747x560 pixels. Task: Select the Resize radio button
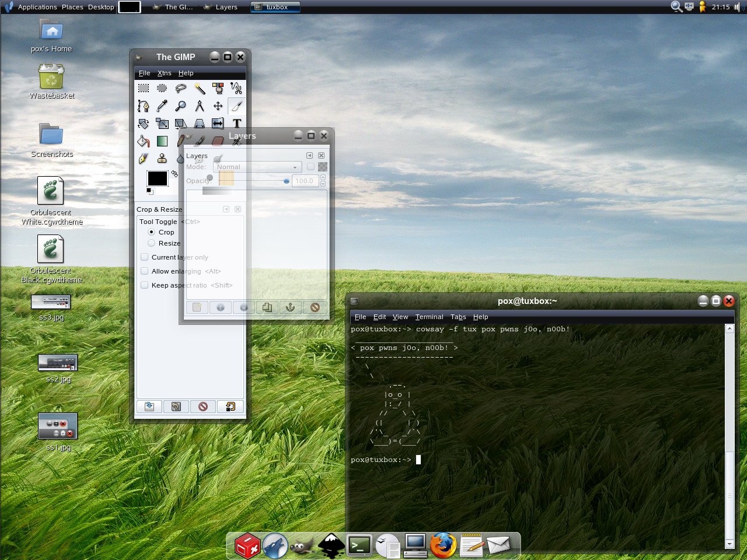[x=151, y=243]
